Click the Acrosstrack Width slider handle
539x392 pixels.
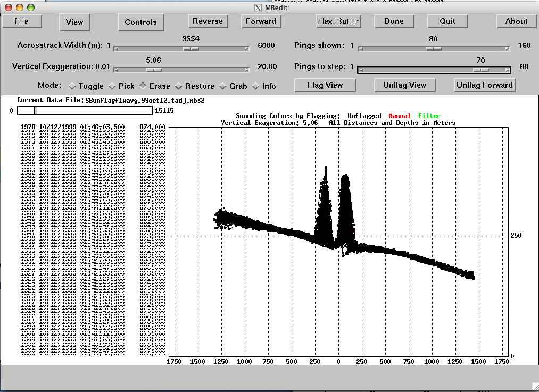pyautogui.click(x=191, y=48)
